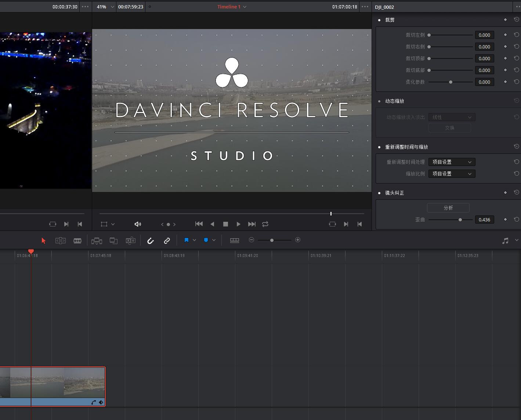This screenshot has height=420, width=521.
Task: Click match frame icon in source viewer
Action: (53, 224)
